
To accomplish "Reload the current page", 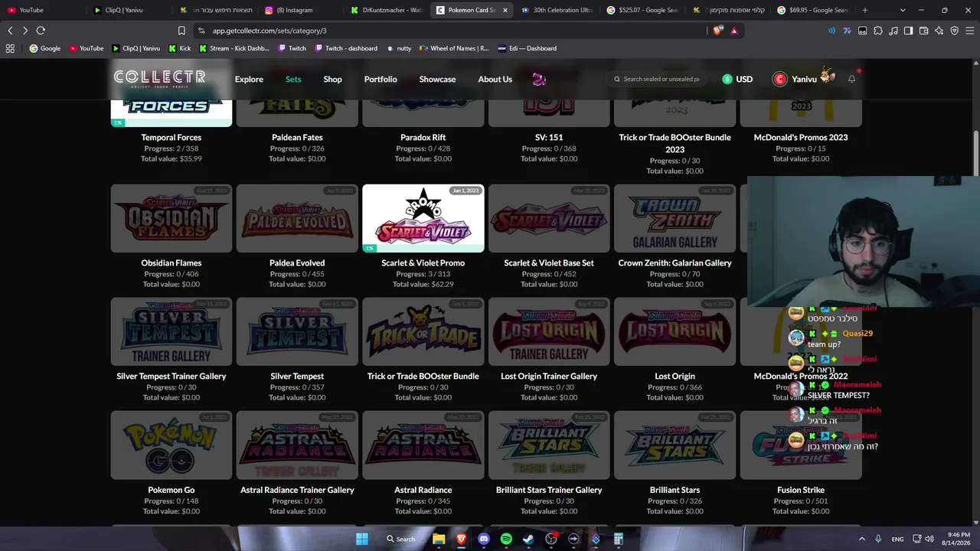I will click(41, 31).
